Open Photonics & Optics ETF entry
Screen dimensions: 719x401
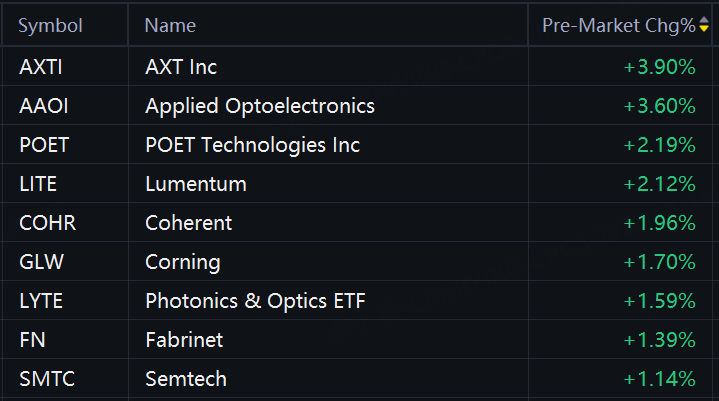point(255,301)
